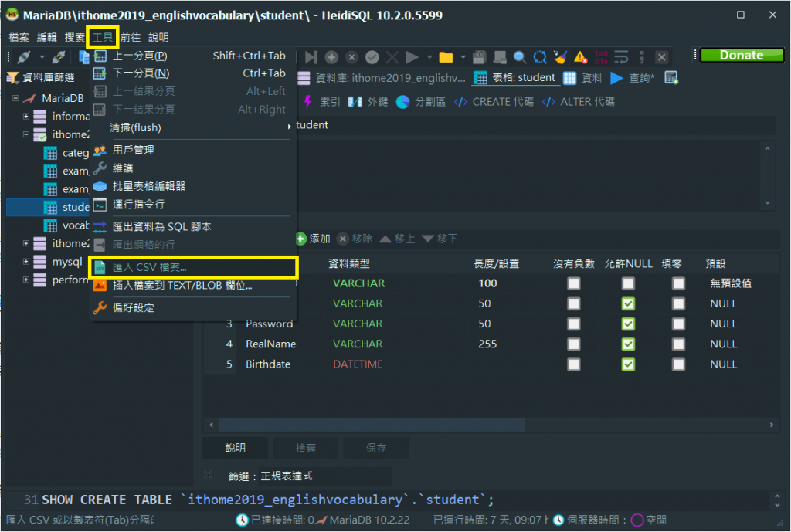
Task: Switch to the 資料 data tab
Action: 583,78
